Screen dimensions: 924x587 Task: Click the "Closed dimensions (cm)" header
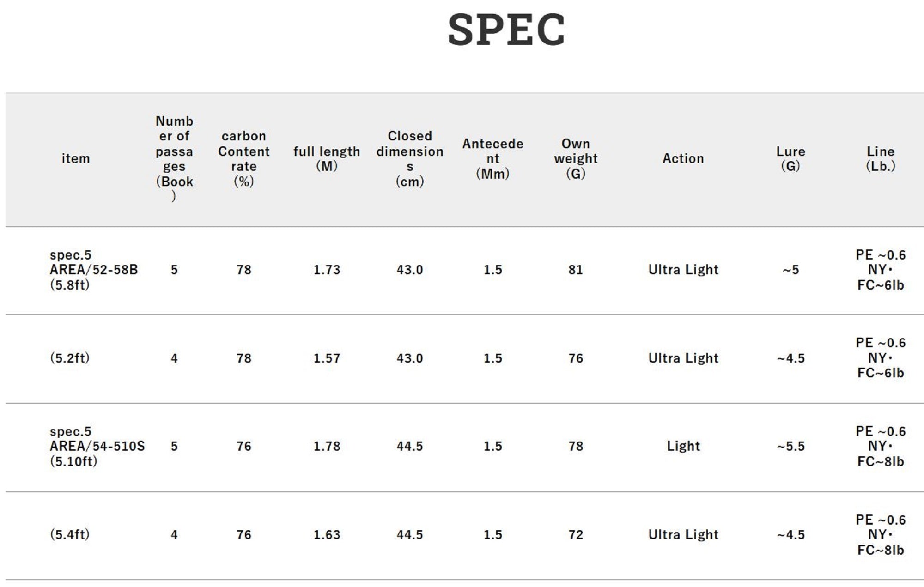click(410, 158)
